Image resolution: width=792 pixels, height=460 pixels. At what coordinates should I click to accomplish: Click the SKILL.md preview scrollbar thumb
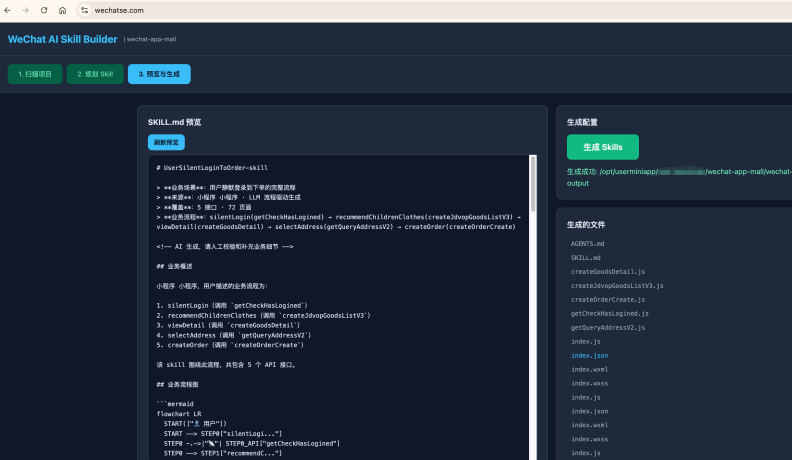pos(533,184)
